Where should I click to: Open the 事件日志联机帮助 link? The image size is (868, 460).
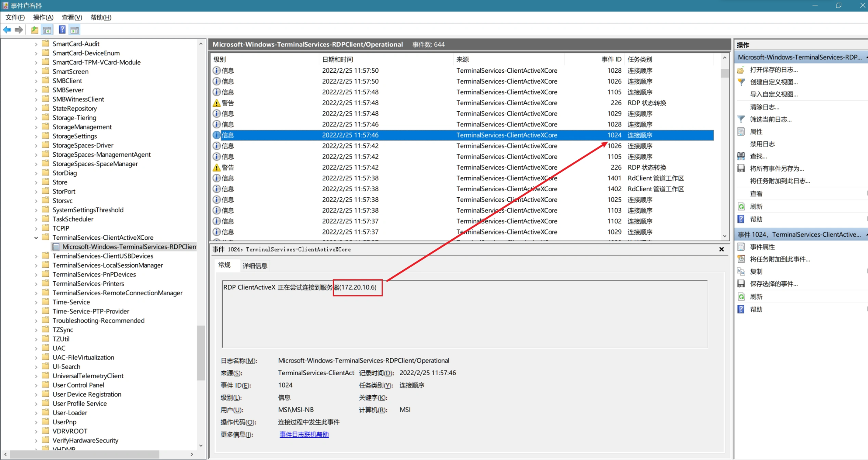tap(304, 435)
